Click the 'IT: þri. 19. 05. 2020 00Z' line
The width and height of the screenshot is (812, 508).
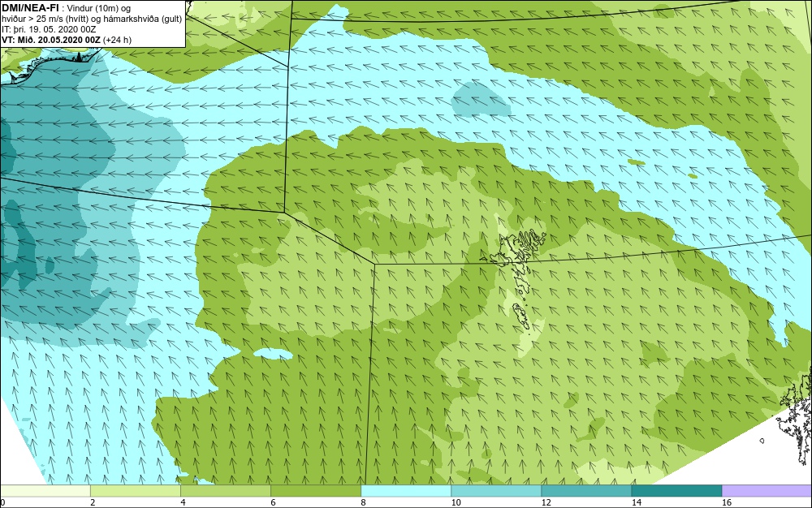(x=50, y=29)
